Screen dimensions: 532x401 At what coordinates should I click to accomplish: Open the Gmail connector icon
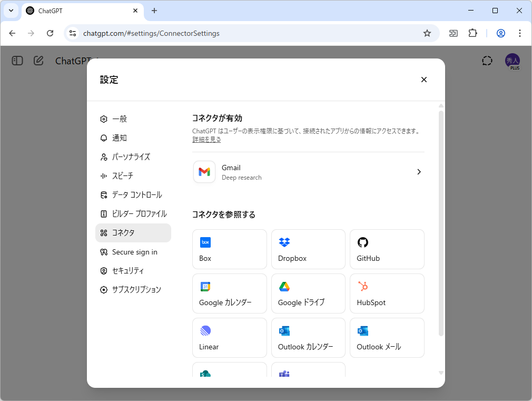click(204, 172)
